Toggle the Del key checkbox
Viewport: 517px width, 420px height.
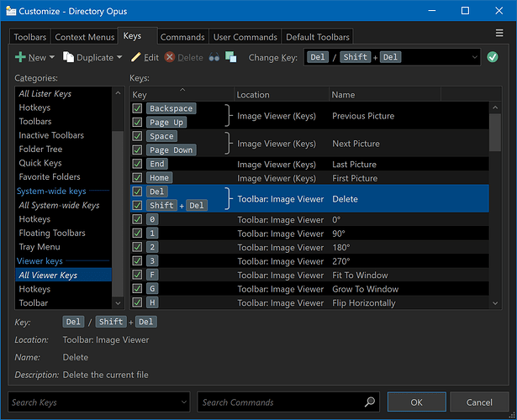[137, 192]
